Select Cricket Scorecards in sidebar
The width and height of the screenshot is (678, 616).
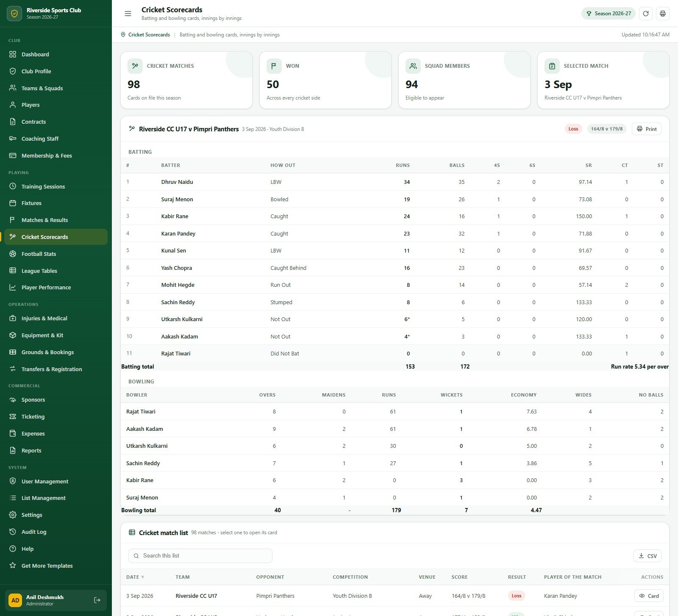(56, 237)
